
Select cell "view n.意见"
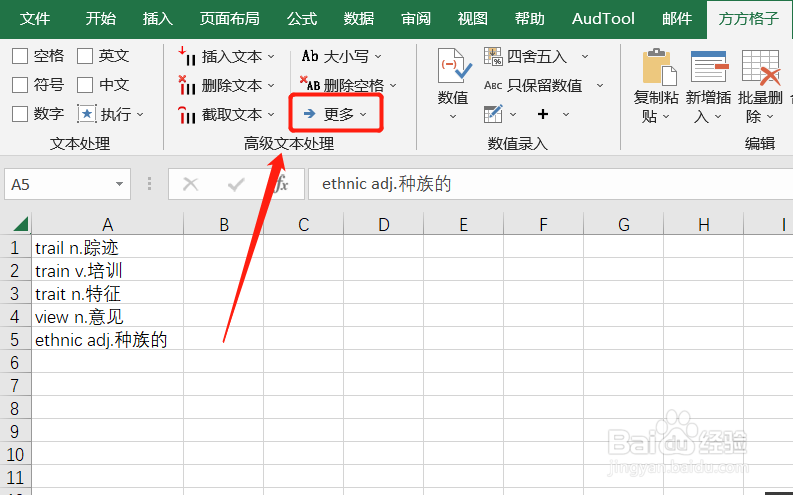click(107, 317)
